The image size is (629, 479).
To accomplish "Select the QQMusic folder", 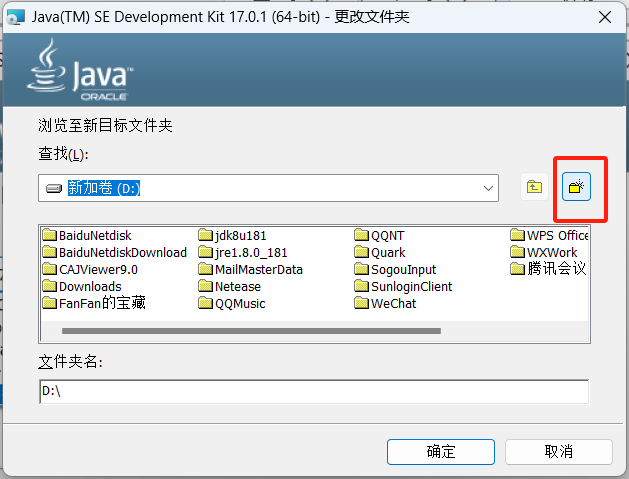I will [232, 304].
